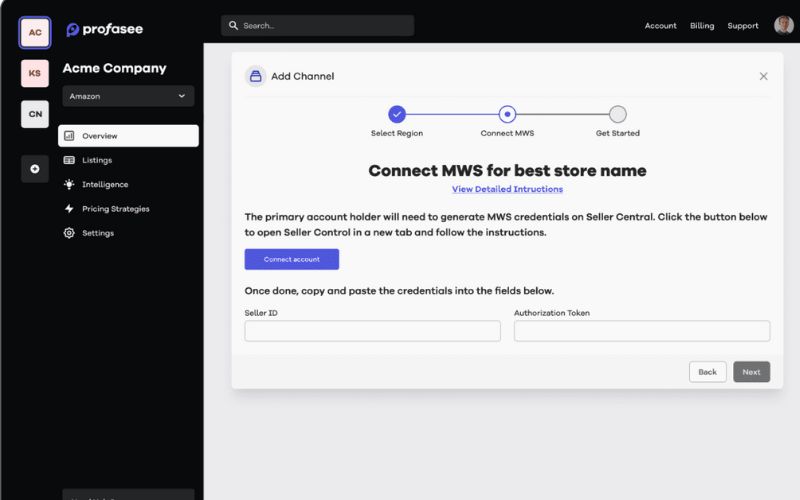Expand the Amazon channel dropdown
Image resolution: width=800 pixels, height=500 pixels.
[128, 96]
